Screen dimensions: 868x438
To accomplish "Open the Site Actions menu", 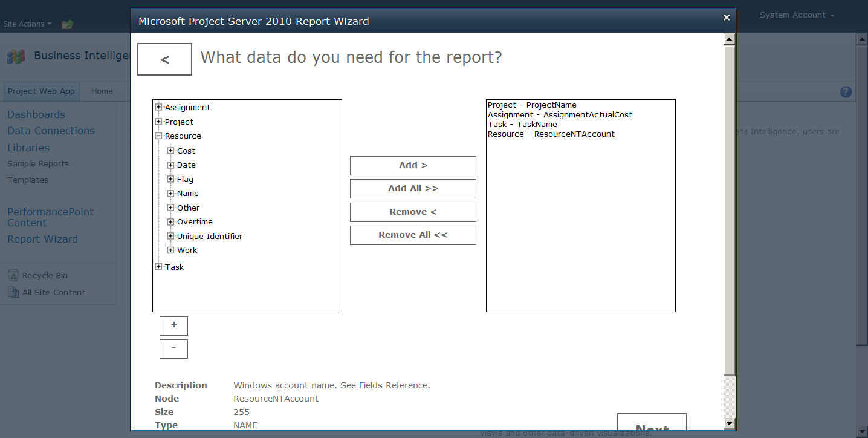I will click(x=27, y=24).
